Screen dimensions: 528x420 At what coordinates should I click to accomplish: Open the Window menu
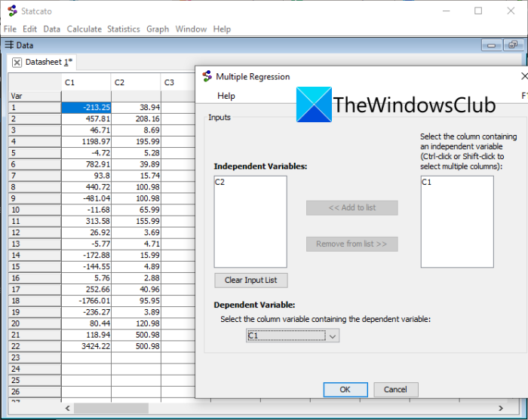(191, 29)
